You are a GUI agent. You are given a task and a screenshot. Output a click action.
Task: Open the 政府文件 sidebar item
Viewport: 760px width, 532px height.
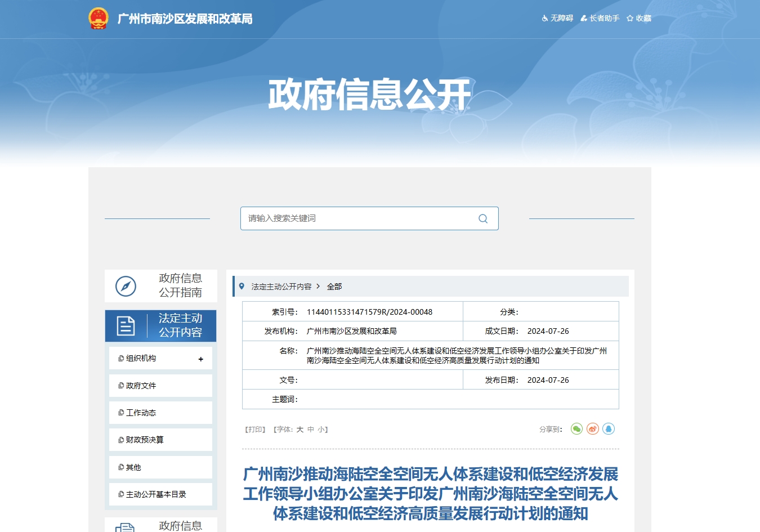pyautogui.click(x=141, y=386)
